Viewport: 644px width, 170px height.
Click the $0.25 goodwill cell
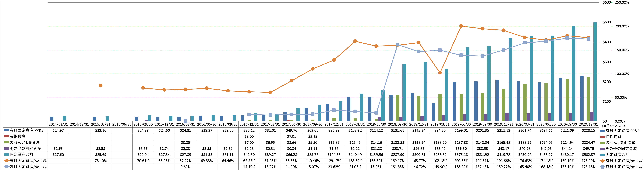(186, 142)
